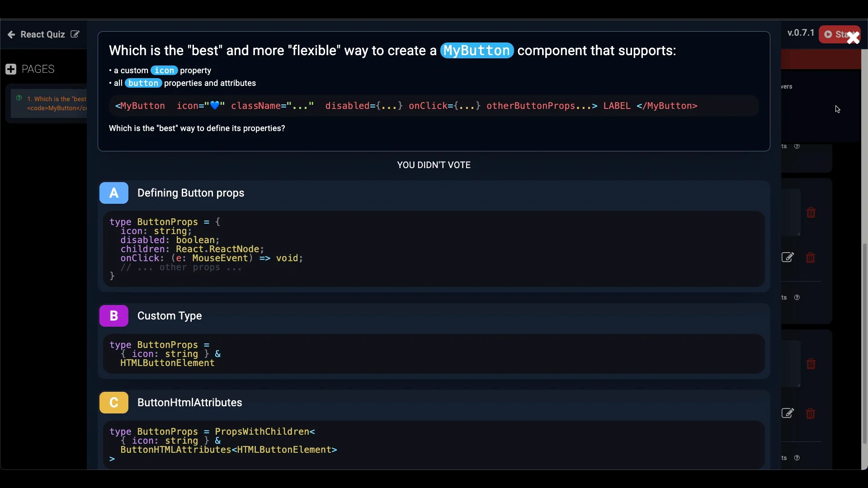Open the help question mark icon near the top answer

click(797, 146)
